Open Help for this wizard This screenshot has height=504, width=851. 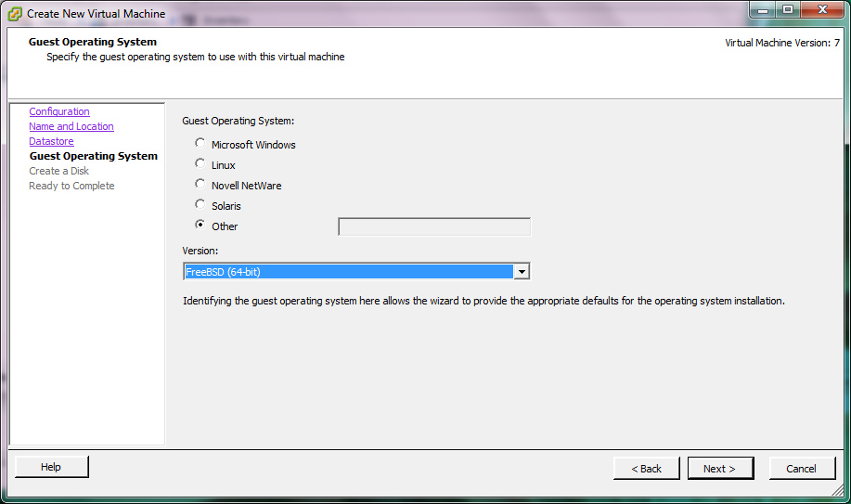click(52, 467)
